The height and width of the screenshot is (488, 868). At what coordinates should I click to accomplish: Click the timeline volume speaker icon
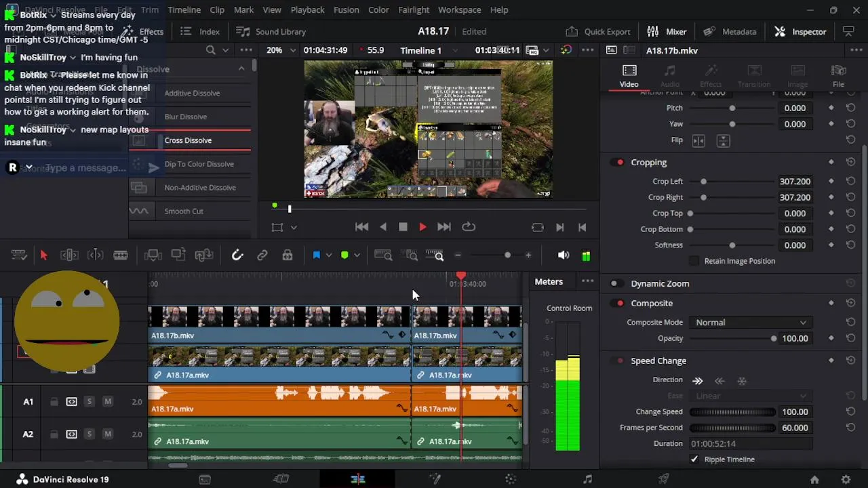[564, 256]
